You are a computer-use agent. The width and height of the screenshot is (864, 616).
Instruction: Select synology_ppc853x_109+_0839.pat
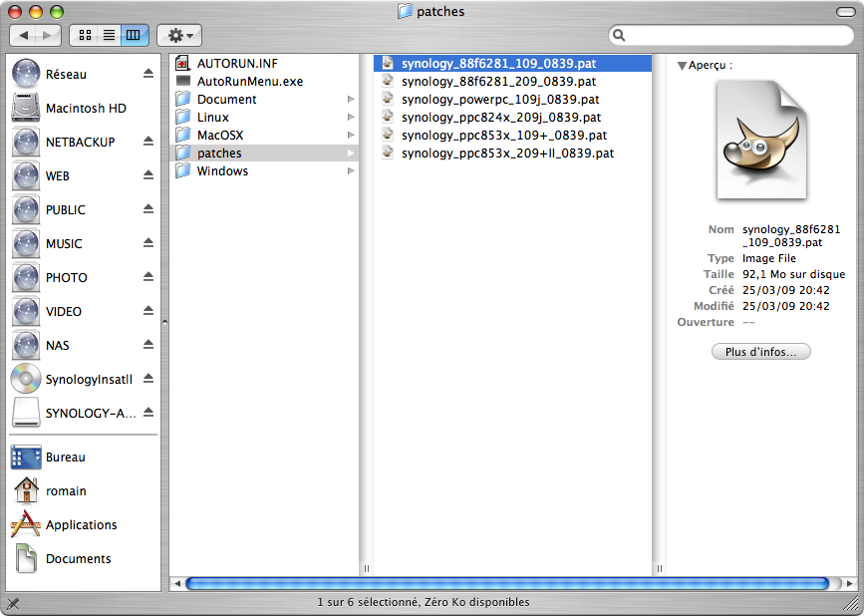click(x=512, y=135)
